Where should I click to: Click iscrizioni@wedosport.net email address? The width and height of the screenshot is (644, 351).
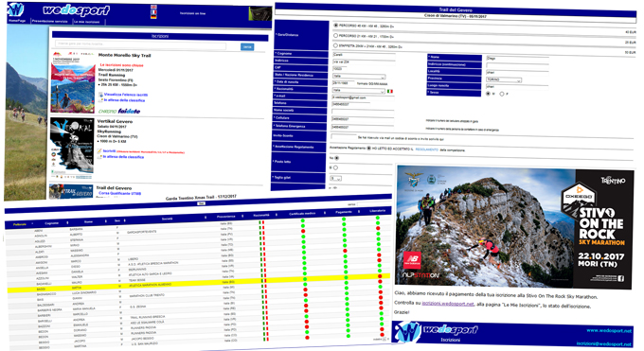click(604, 344)
